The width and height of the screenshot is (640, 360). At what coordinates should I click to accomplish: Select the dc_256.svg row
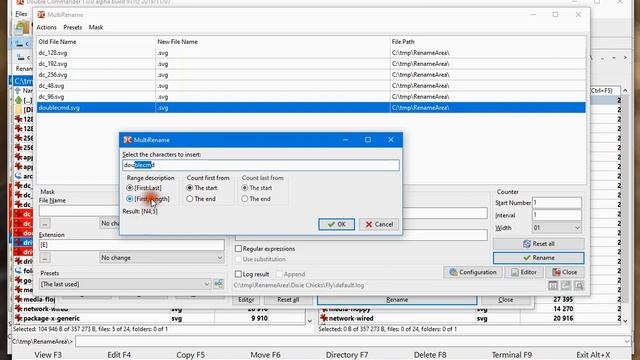[311, 75]
